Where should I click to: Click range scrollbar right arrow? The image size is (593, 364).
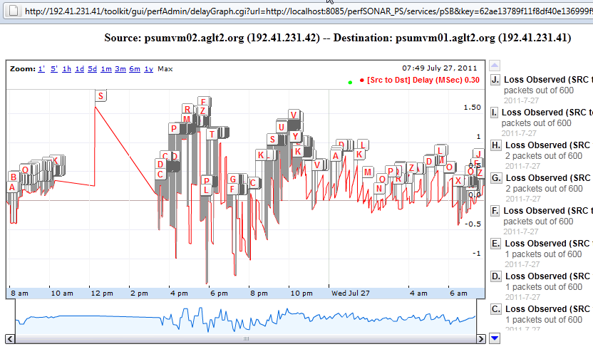click(480, 338)
